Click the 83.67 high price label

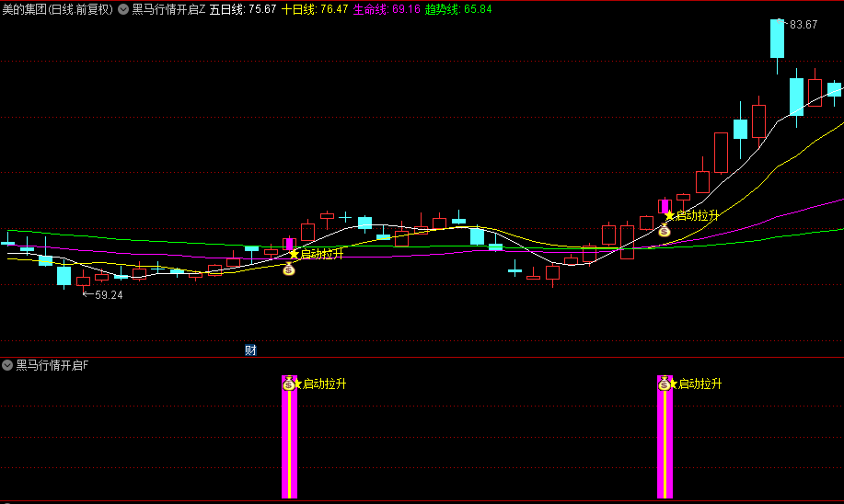[x=804, y=25]
